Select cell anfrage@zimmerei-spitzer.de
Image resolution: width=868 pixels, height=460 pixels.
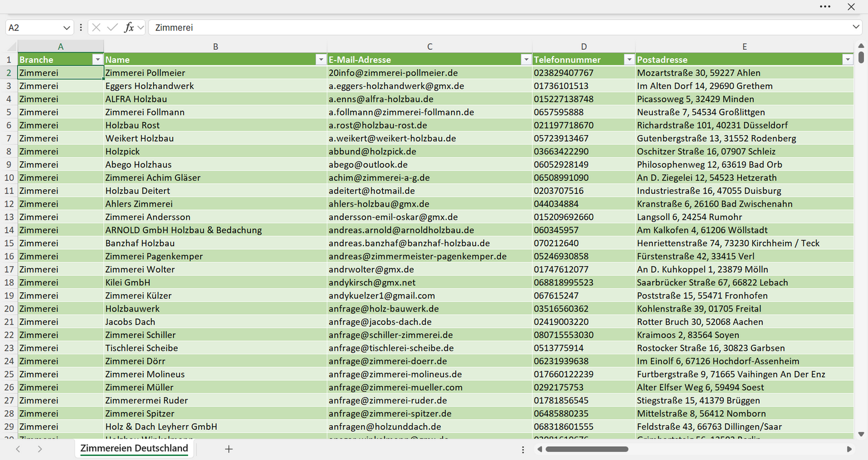(429, 414)
